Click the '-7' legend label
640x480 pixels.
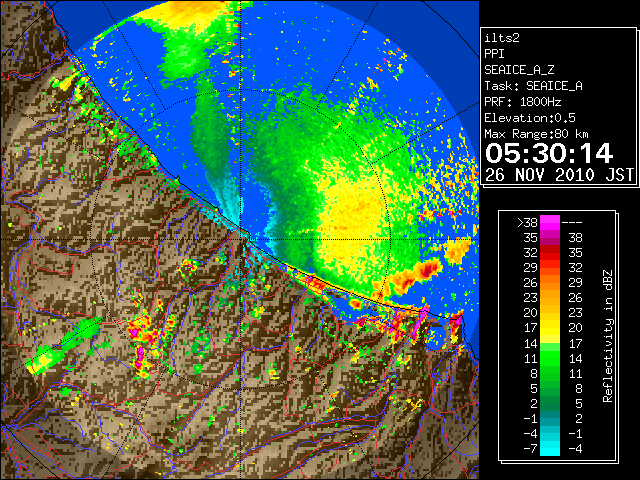tap(530, 449)
